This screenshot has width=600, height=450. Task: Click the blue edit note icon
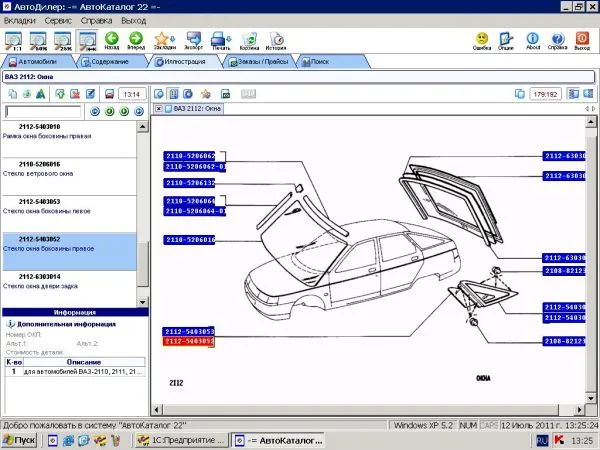[90, 94]
